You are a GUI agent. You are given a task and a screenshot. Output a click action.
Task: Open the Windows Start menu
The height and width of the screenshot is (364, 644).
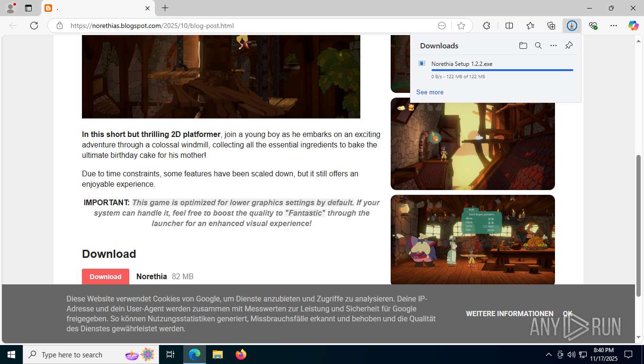[11, 355]
